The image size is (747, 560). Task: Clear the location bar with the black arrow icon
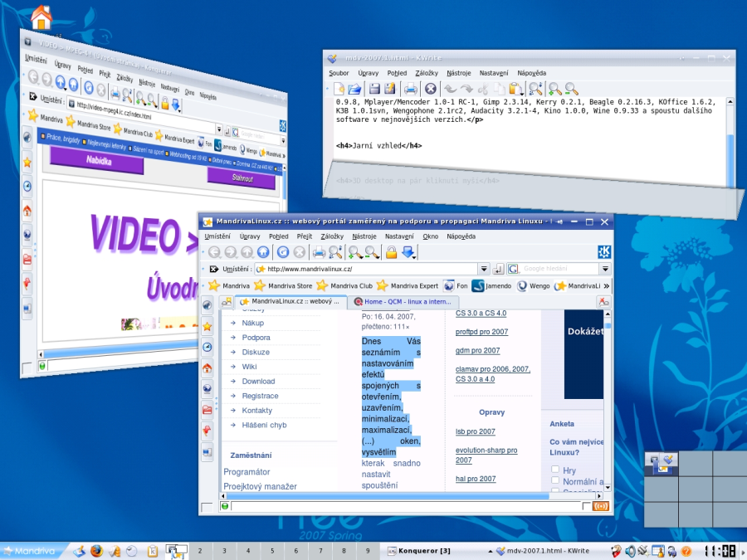[214, 269]
